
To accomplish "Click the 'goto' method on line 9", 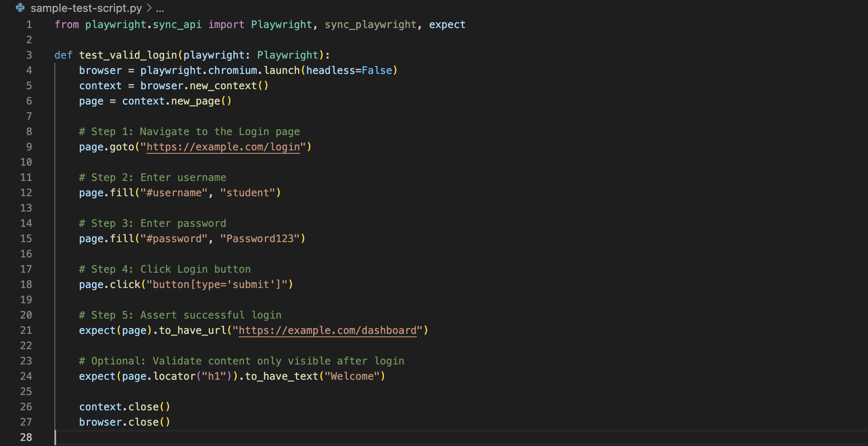I will [122, 147].
